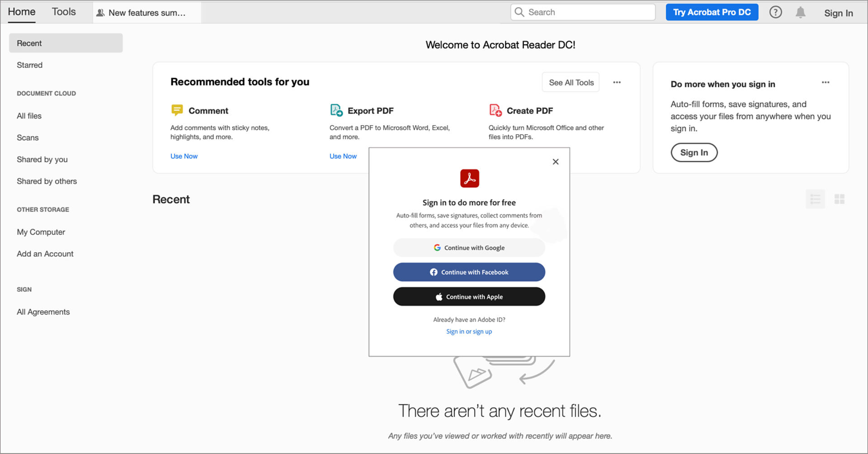This screenshot has width=868, height=454.
Task: Switch Recent files to list view
Action: point(815,199)
